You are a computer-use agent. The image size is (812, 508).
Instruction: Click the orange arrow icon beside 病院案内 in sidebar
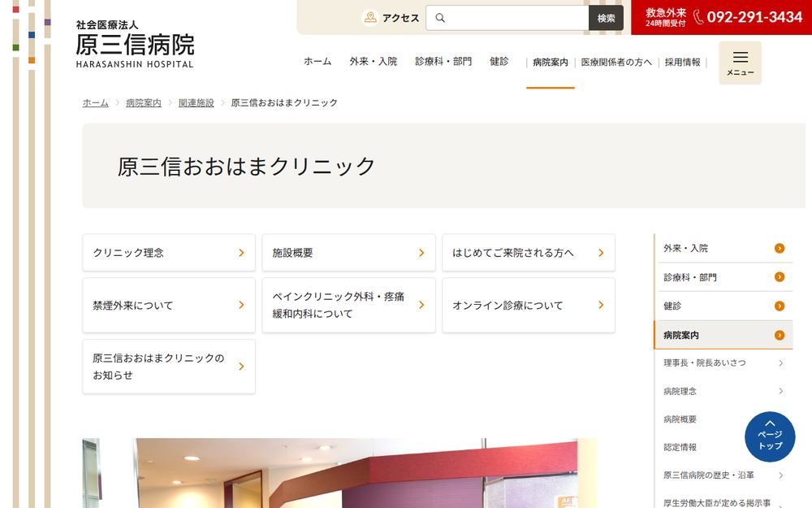tap(780, 336)
